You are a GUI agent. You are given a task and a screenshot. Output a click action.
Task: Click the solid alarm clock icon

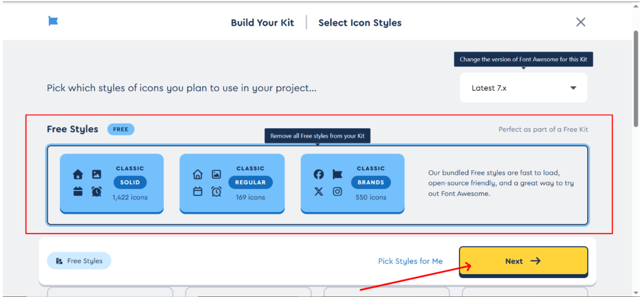[96, 192]
